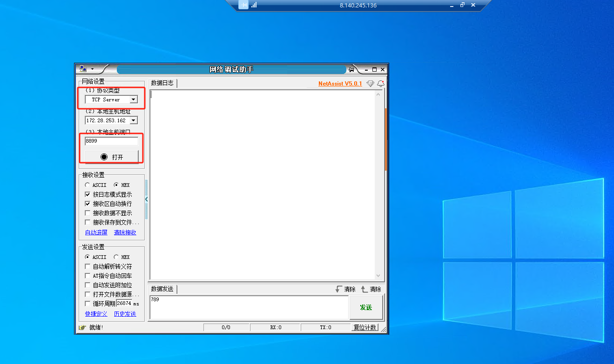Click the pin window icon in title bar
This screenshot has width=614, height=364.
pos(351,70)
